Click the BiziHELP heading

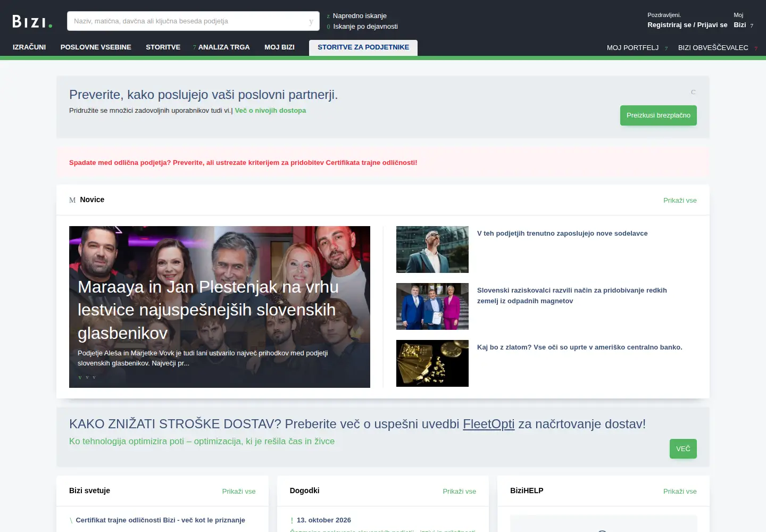point(527,491)
